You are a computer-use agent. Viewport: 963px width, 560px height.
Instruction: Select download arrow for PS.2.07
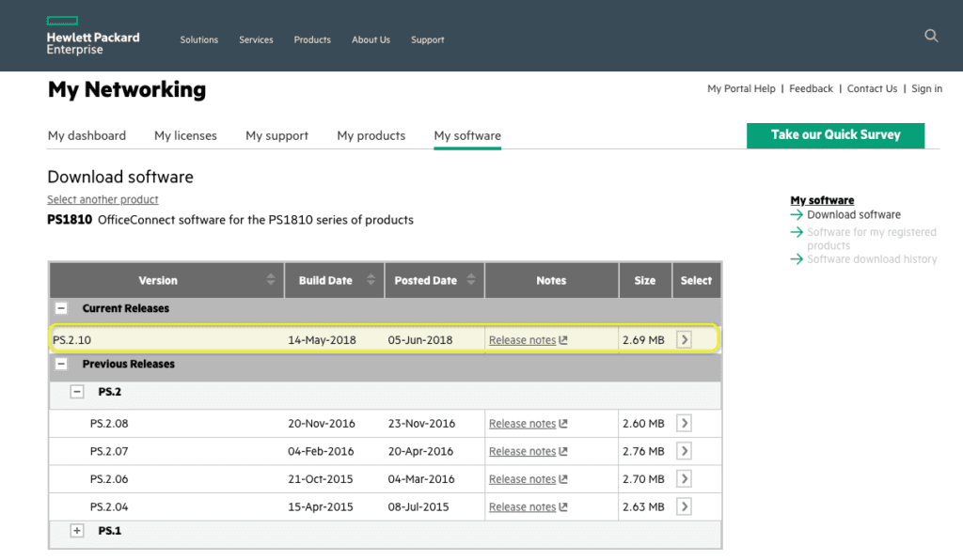click(684, 451)
